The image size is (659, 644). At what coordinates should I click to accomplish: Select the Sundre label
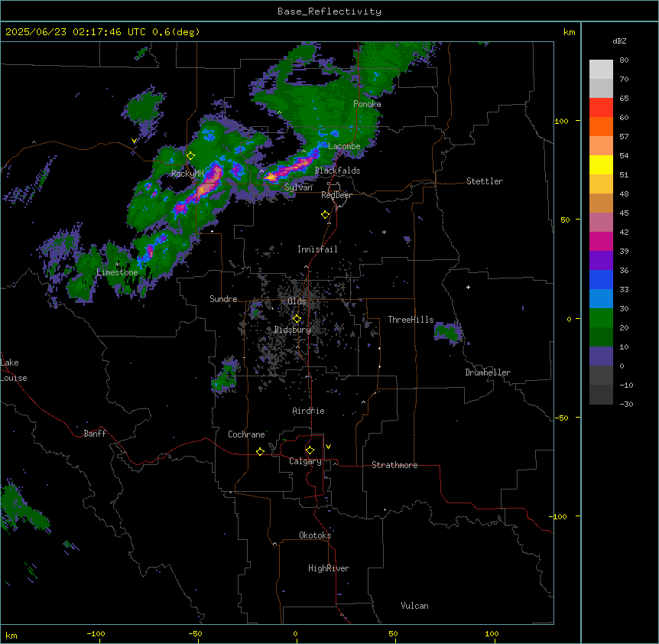point(223,299)
